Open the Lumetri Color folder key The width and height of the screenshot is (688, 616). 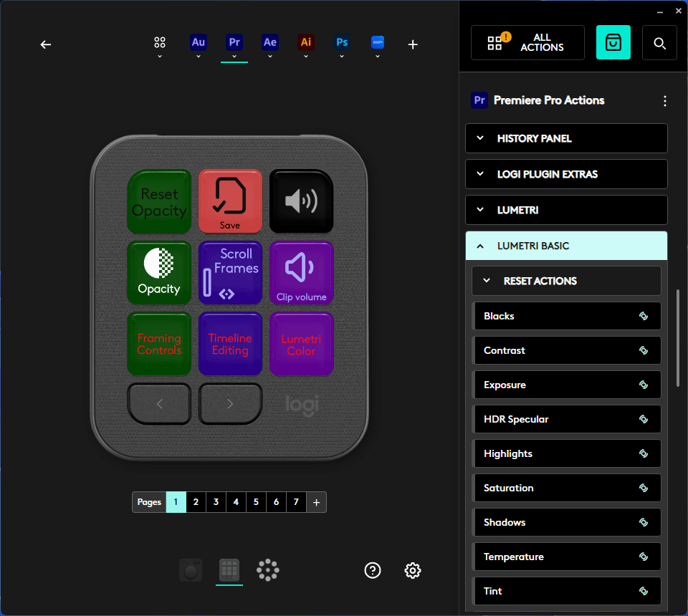pyautogui.click(x=302, y=343)
